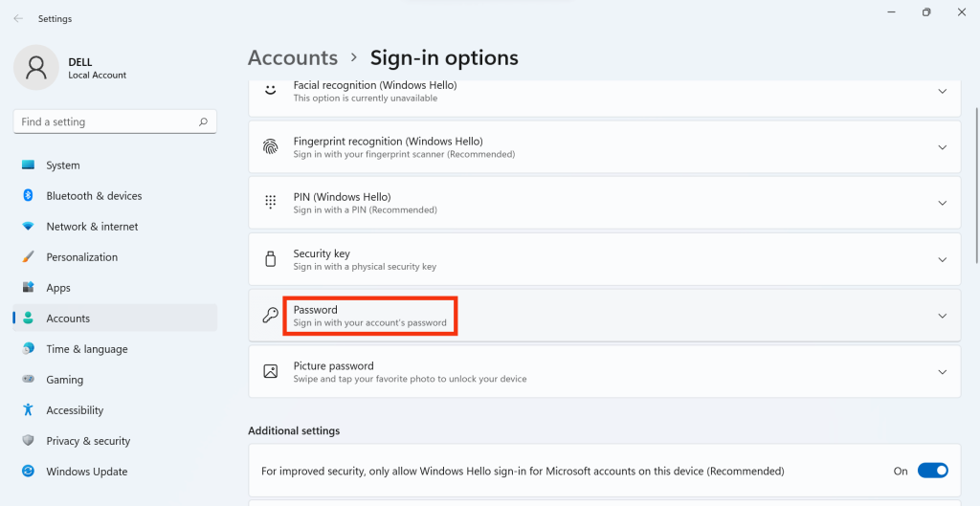The image size is (980, 506).
Task: Click the facial recognition smiley icon
Action: [x=270, y=90]
